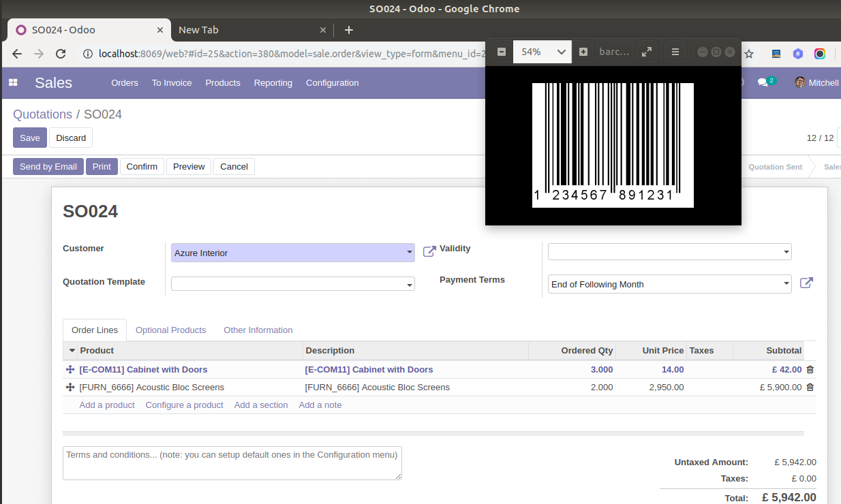View site information icon in address bar
The image size is (841, 504).
[87, 54]
